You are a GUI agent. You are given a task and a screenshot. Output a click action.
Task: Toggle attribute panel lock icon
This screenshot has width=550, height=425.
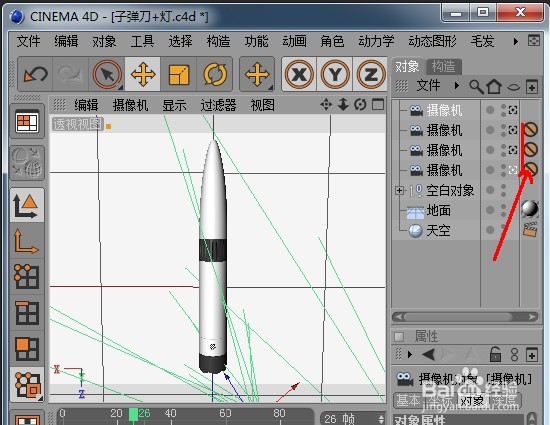(x=495, y=354)
